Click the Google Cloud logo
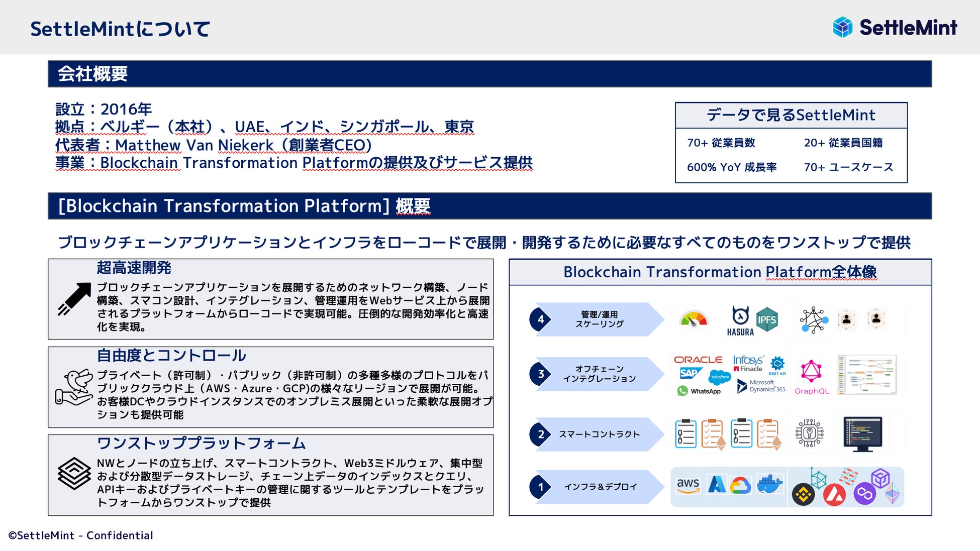Image resolution: width=980 pixels, height=551 pixels. point(740,486)
